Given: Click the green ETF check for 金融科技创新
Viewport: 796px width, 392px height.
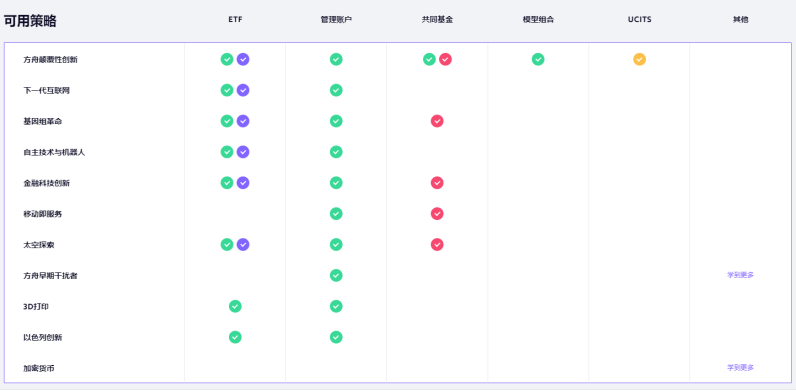Looking at the screenshot, I should click(227, 183).
